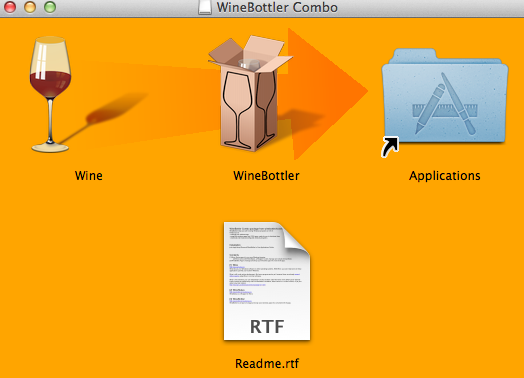The height and width of the screenshot is (378, 524).
Task: Click the large orange arrow head graphic
Action: (328, 94)
